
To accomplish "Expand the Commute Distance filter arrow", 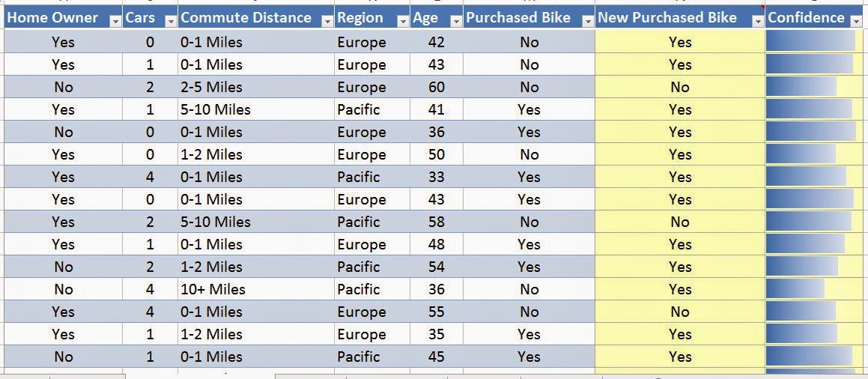I will point(326,22).
